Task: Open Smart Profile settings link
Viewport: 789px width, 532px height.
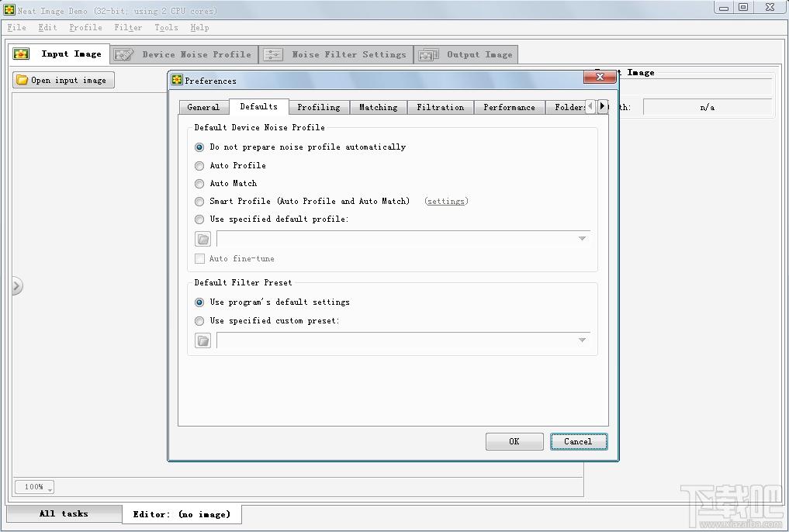Action: point(446,201)
